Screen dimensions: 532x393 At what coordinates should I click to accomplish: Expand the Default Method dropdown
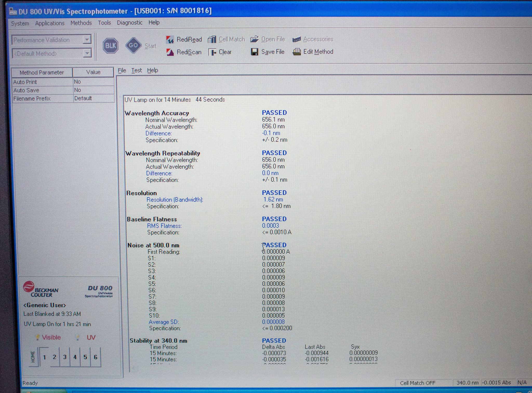[87, 54]
